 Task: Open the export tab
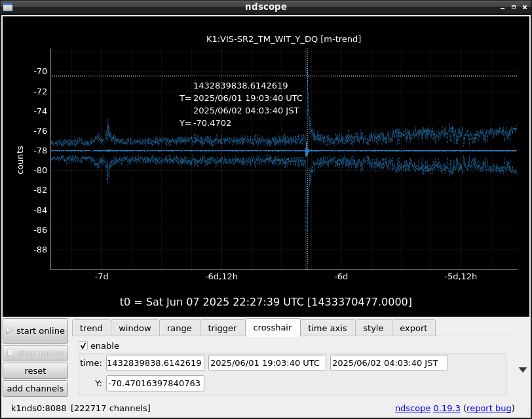[413, 328]
